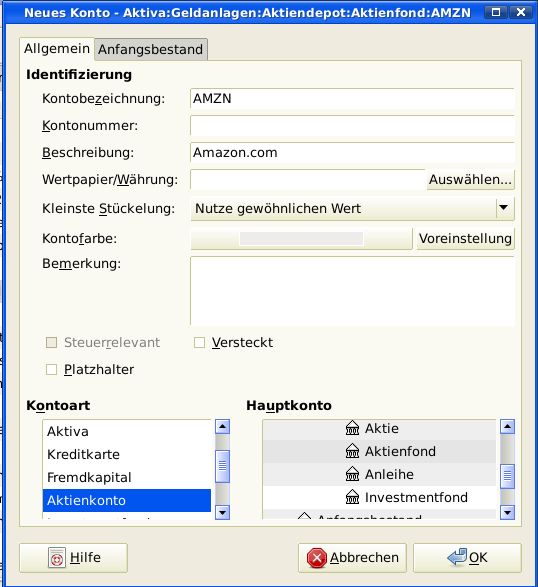This screenshot has width=538, height=587.
Task: Close the Neues Konto window
Action: click(x=521, y=12)
